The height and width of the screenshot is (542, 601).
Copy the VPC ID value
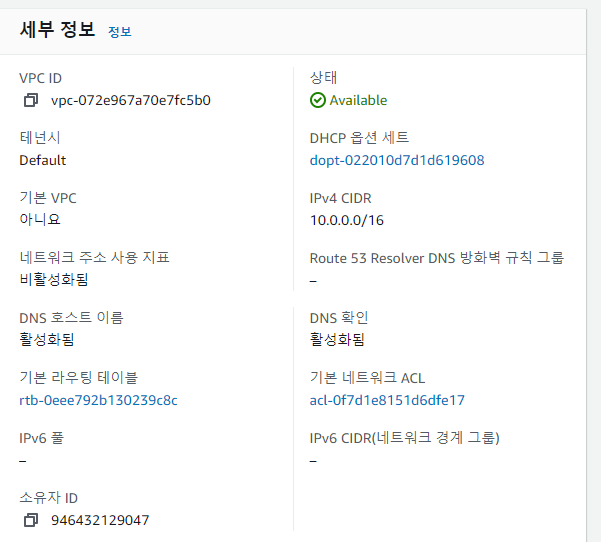[31, 100]
